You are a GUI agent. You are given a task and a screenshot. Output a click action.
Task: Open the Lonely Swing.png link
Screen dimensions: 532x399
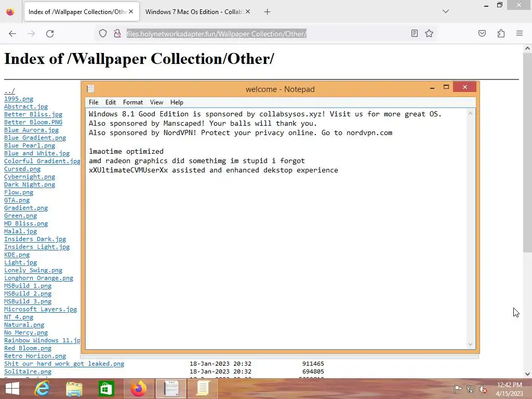33,270
